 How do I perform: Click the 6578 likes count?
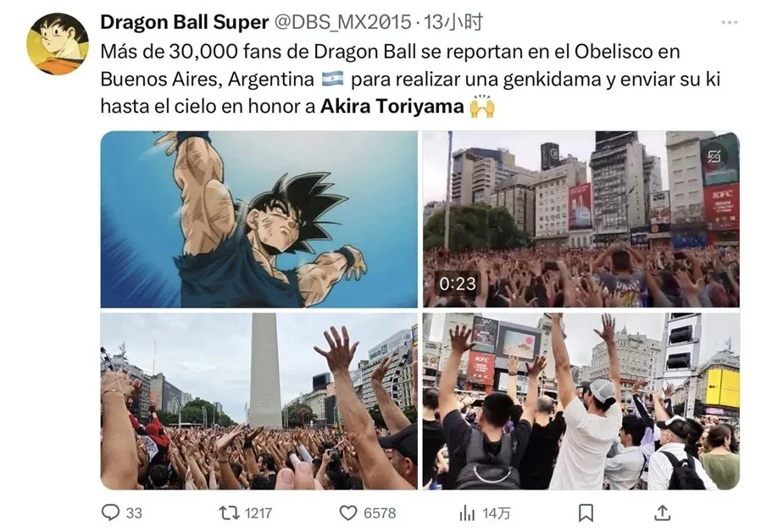(380, 513)
